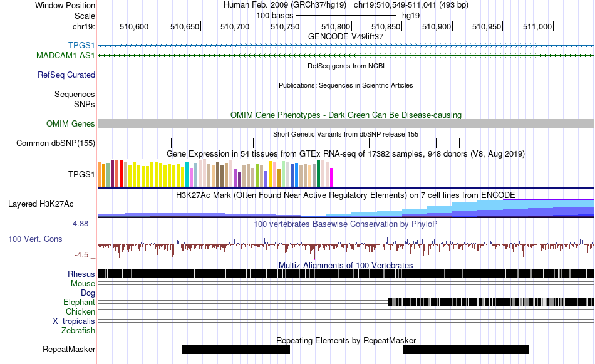Click the Layered H3K27Ac track label

tap(41, 204)
